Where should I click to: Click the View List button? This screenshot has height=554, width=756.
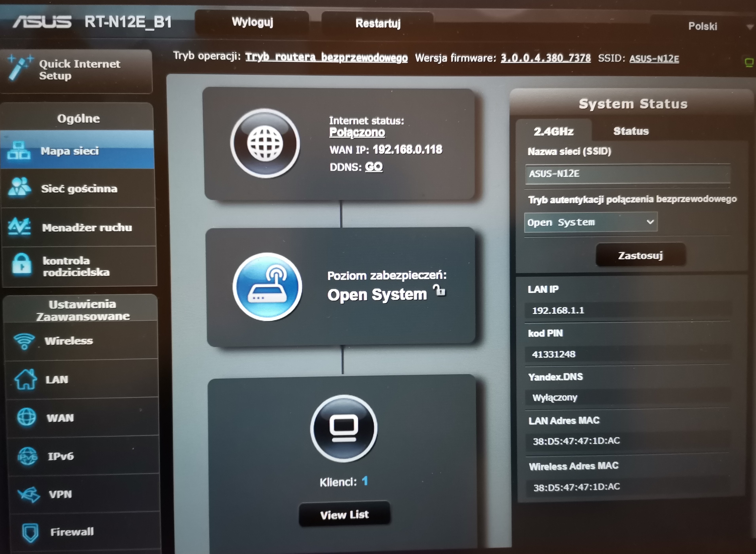point(345,514)
